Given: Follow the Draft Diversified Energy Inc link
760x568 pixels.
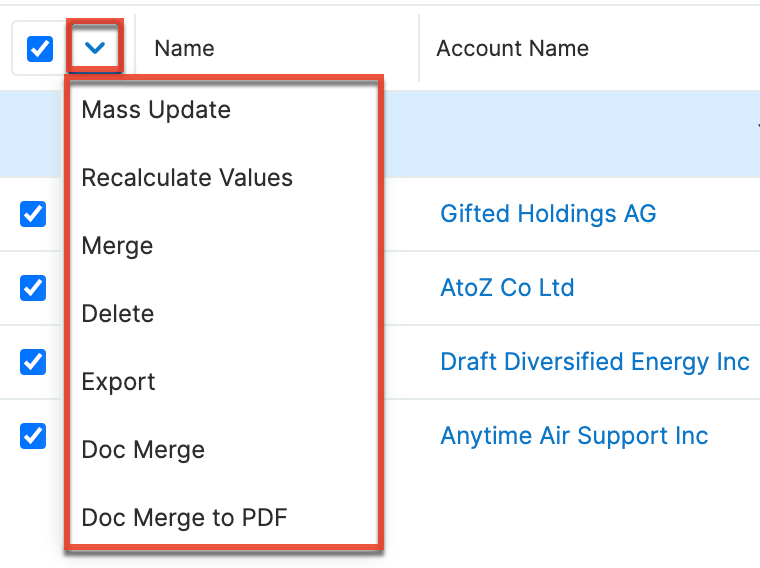Looking at the screenshot, I should pos(594,361).
